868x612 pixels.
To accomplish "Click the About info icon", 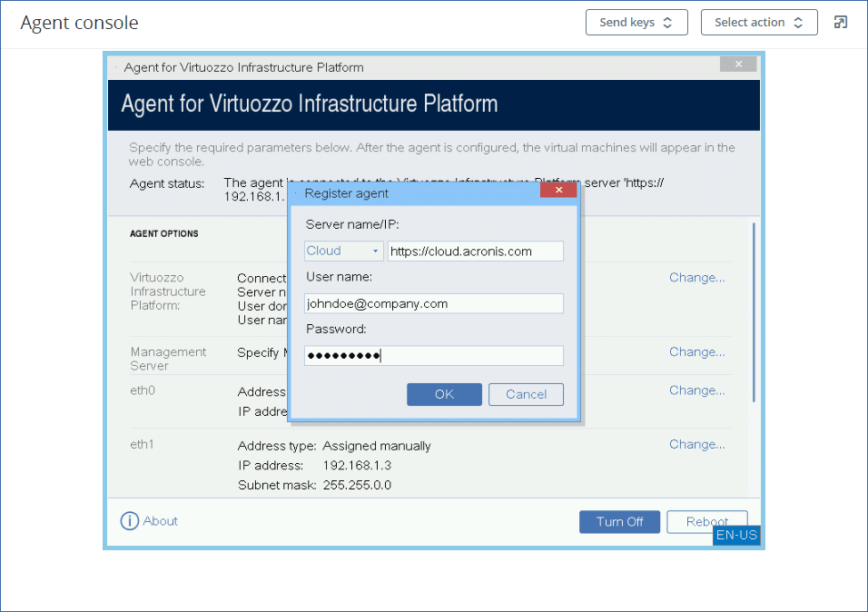I will (130, 521).
